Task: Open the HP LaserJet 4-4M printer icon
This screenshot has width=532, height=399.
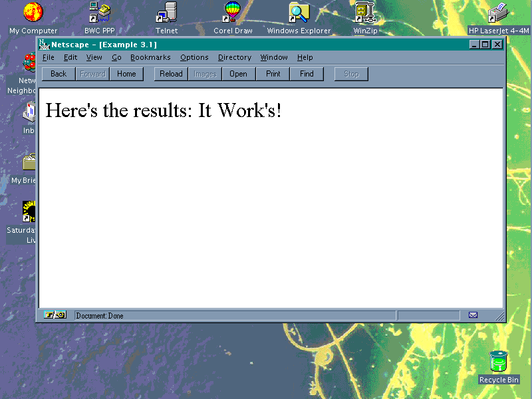Action: (498, 12)
